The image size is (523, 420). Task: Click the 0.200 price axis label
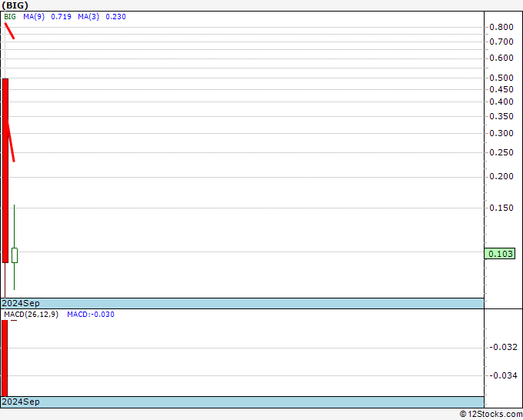coord(501,176)
